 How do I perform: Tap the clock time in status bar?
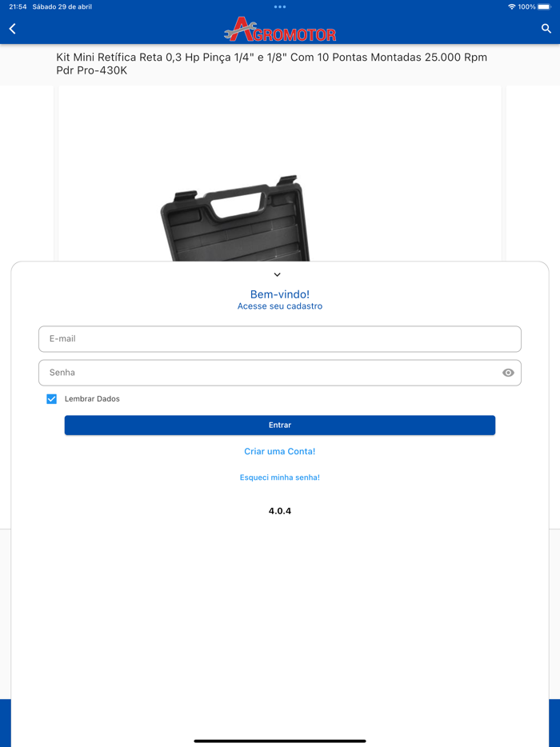click(18, 6)
